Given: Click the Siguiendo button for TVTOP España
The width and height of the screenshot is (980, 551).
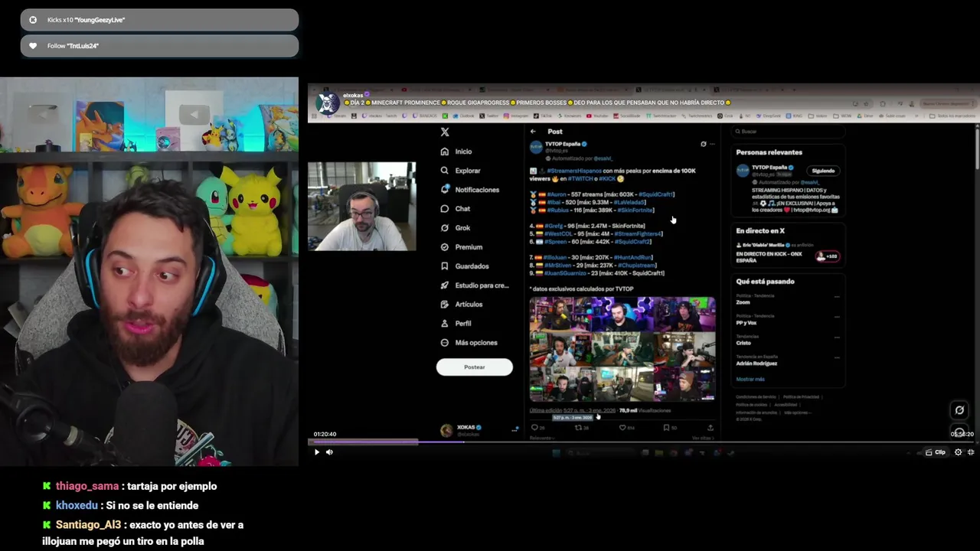Looking at the screenshot, I should point(823,171).
